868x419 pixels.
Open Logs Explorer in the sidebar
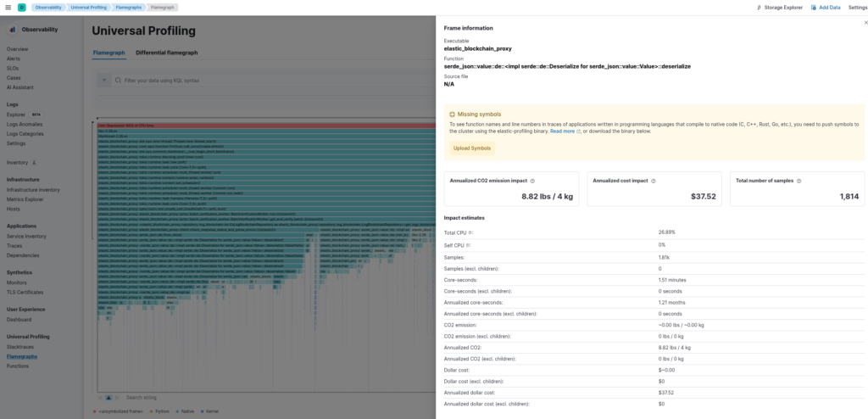16,115
